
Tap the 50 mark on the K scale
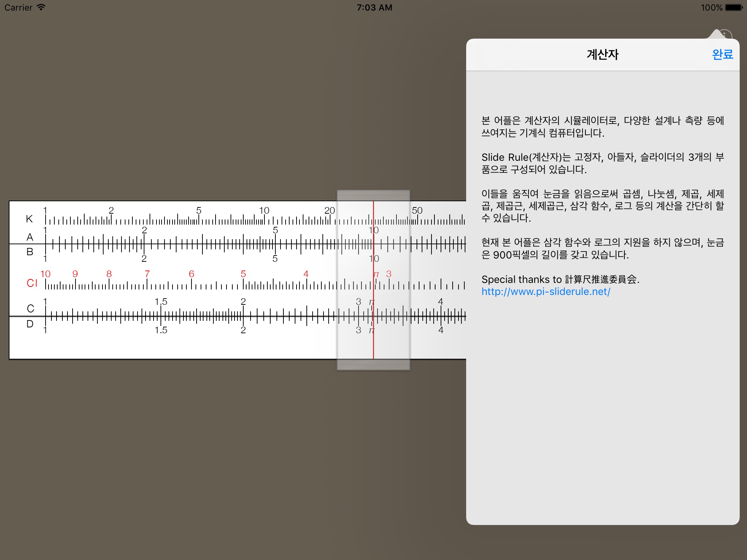417,211
